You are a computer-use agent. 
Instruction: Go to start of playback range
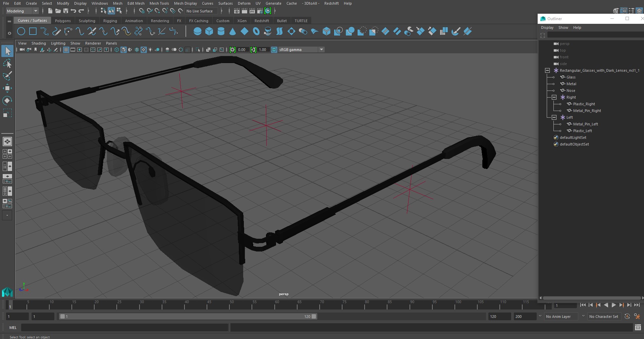point(583,305)
